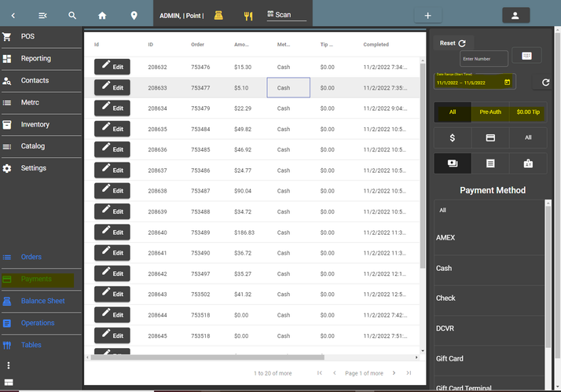Open the cash register icon in header
561x392 pixels.
218,16
